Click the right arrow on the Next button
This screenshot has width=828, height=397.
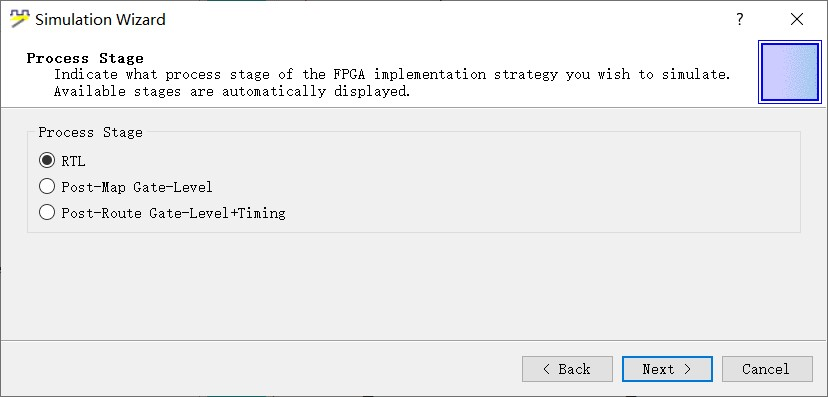(688, 369)
